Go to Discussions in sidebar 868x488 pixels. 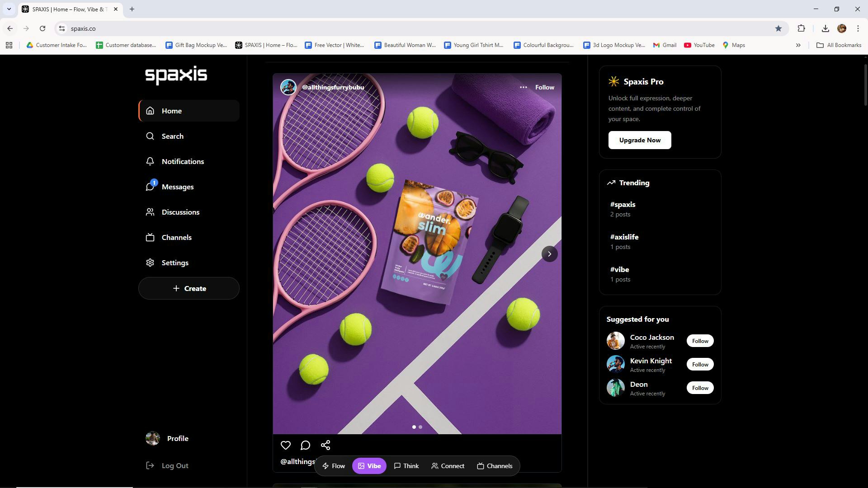(180, 212)
